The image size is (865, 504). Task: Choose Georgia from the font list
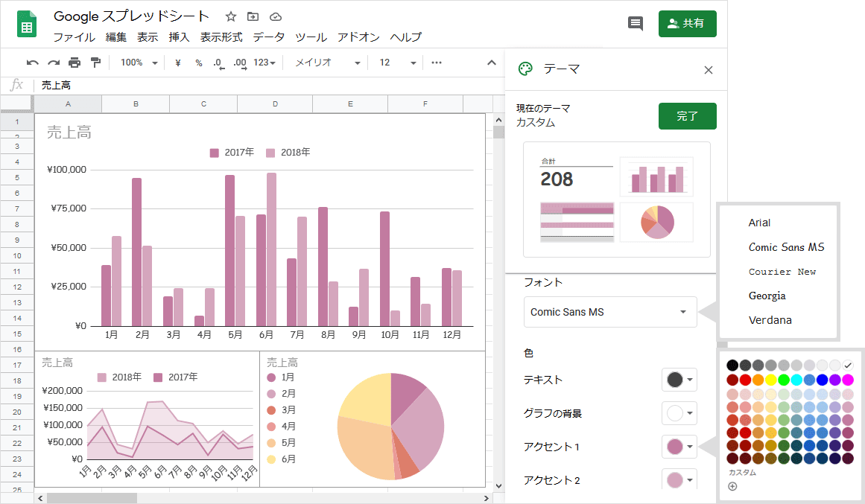tap(767, 296)
